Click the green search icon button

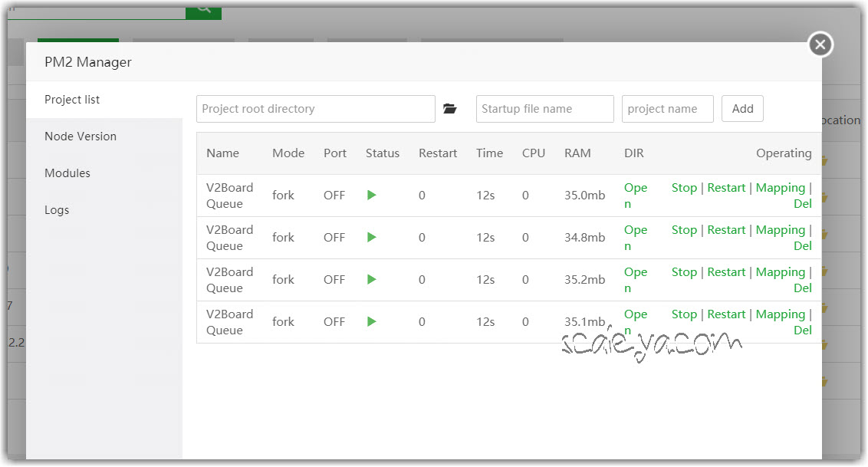click(204, 8)
